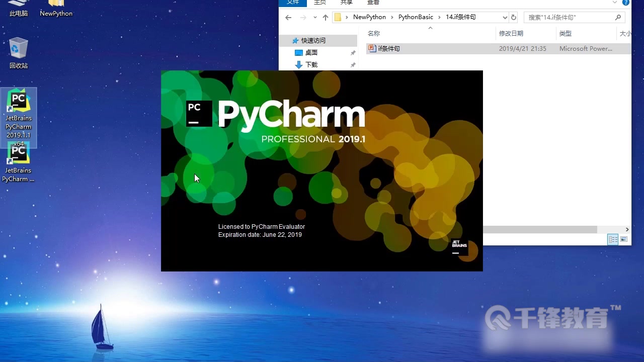Unpin 桌面 from quick access
The height and width of the screenshot is (362, 644).
pos(353,52)
